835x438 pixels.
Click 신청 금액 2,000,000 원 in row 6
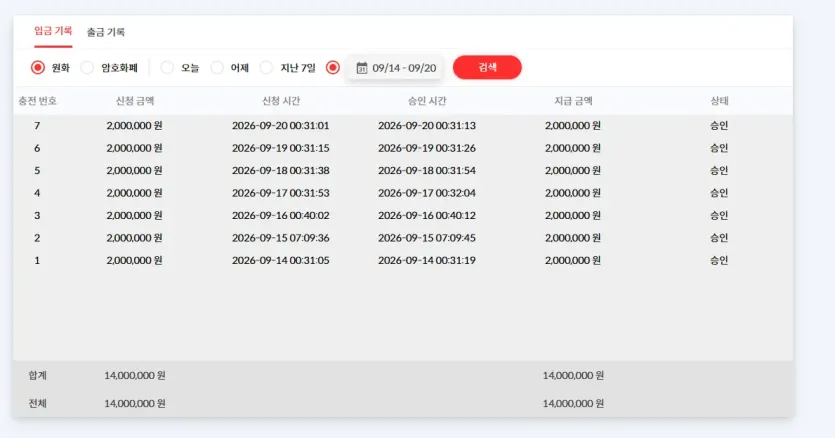click(134, 148)
